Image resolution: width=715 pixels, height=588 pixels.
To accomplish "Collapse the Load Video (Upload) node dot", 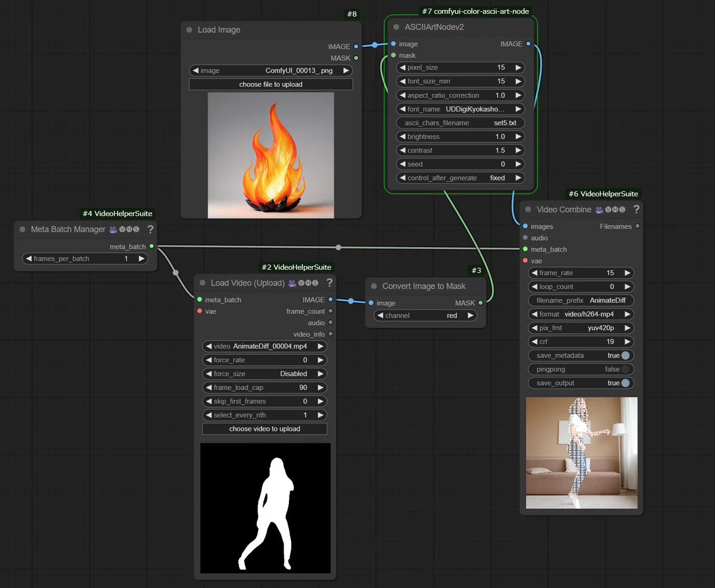I will tap(203, 283).
